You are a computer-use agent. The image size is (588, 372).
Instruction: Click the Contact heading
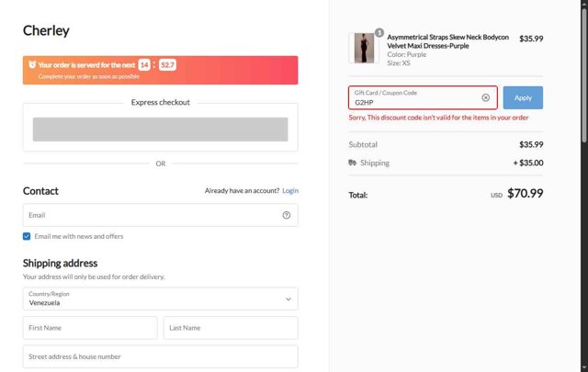40,191
